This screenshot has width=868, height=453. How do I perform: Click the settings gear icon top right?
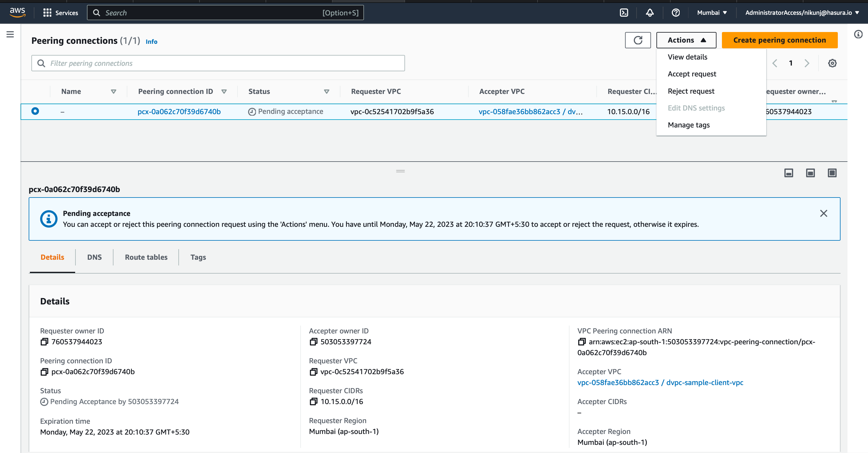tap(832, 63)
